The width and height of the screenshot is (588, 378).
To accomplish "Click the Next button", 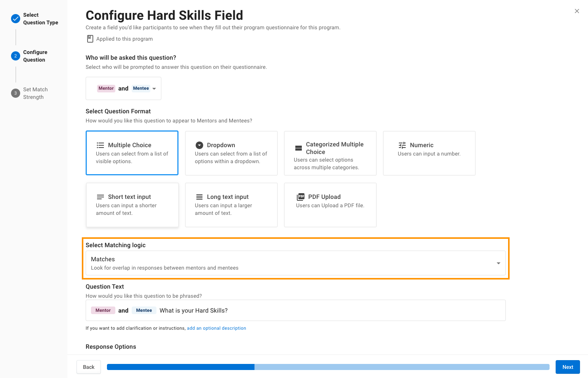I will pos(568,367).
